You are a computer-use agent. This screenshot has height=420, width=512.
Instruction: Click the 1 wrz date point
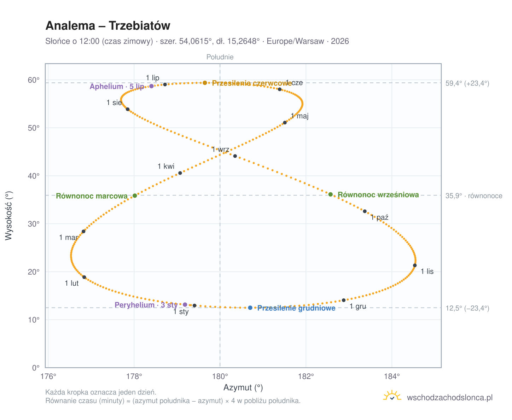[235, 156]
